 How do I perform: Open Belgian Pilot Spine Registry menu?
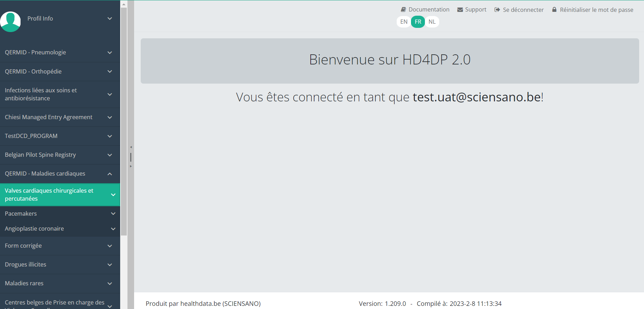(x=40, y=155)
